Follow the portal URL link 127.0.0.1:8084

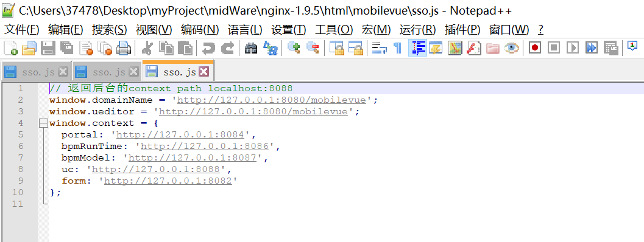coord(180,134)
